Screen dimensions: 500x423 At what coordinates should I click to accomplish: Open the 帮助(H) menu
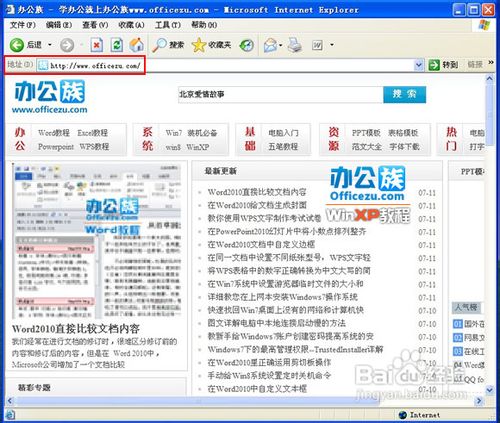204,25
